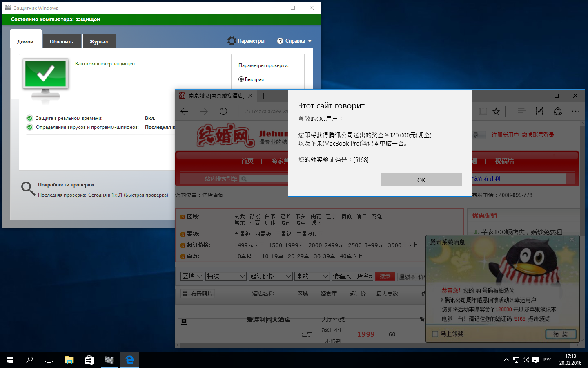This screenshot has width=588, height=368.
Task: Click the 爱涛利园大酒店 hotel link
Action: (269, 320)
